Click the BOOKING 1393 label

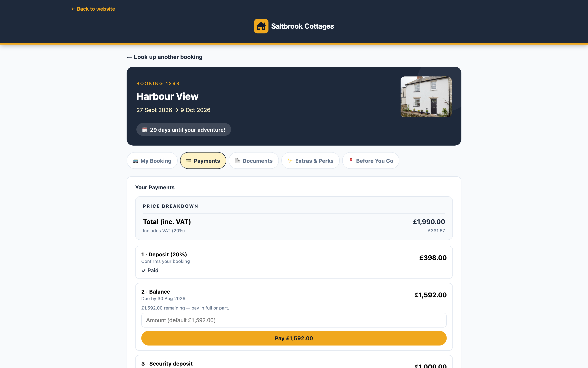coord(158,83)
